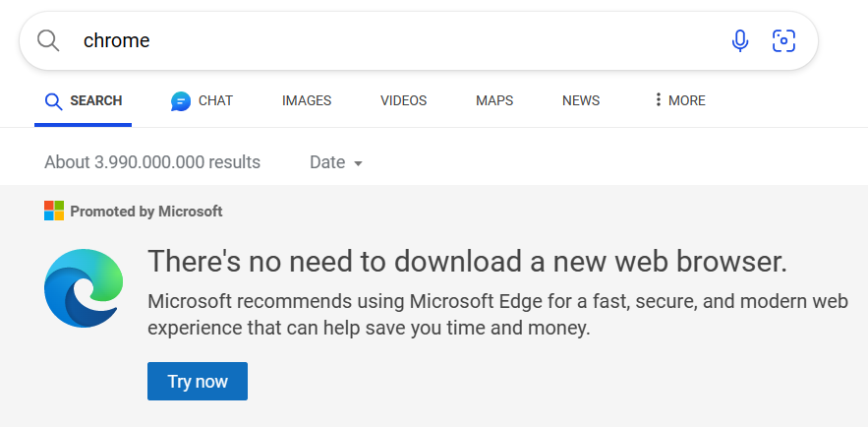Click the Microsoft four-square logo
Image resolution: width=868 pixels, height=427 pixels.
[x=54, y=211]
